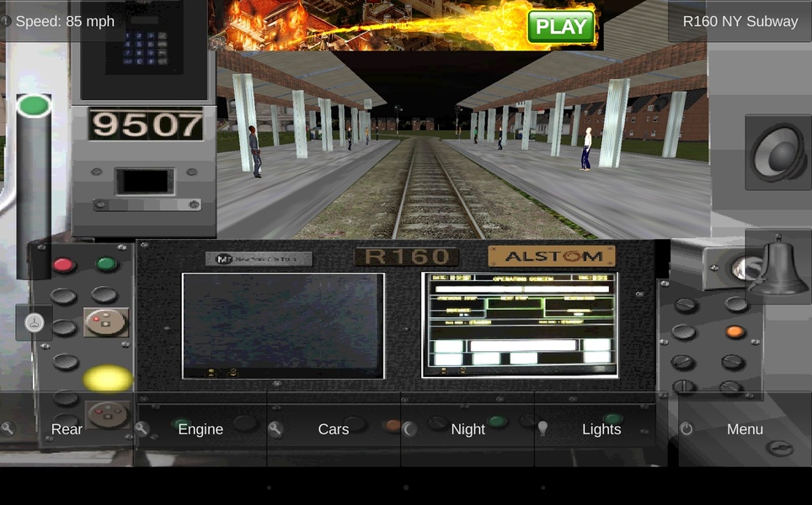Tap the wrench icon beside Engine

click(142, 429)
